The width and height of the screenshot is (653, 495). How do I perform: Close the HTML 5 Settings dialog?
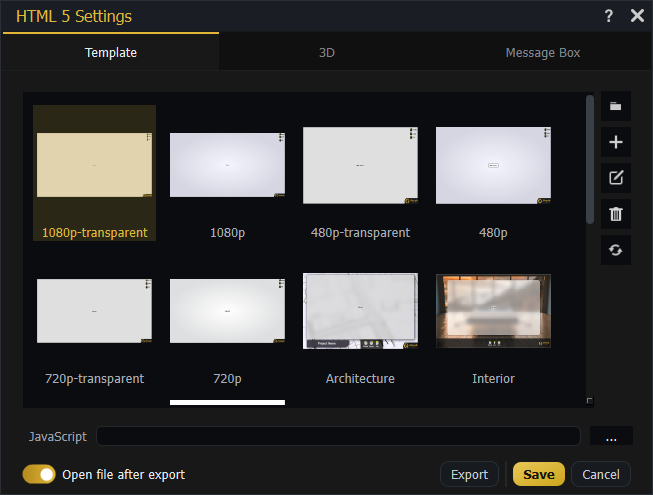[637, 16]
